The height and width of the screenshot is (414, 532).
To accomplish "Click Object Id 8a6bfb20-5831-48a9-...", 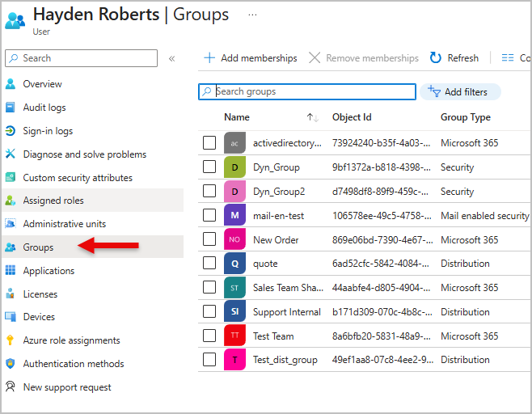I will (x=382, y=336).
